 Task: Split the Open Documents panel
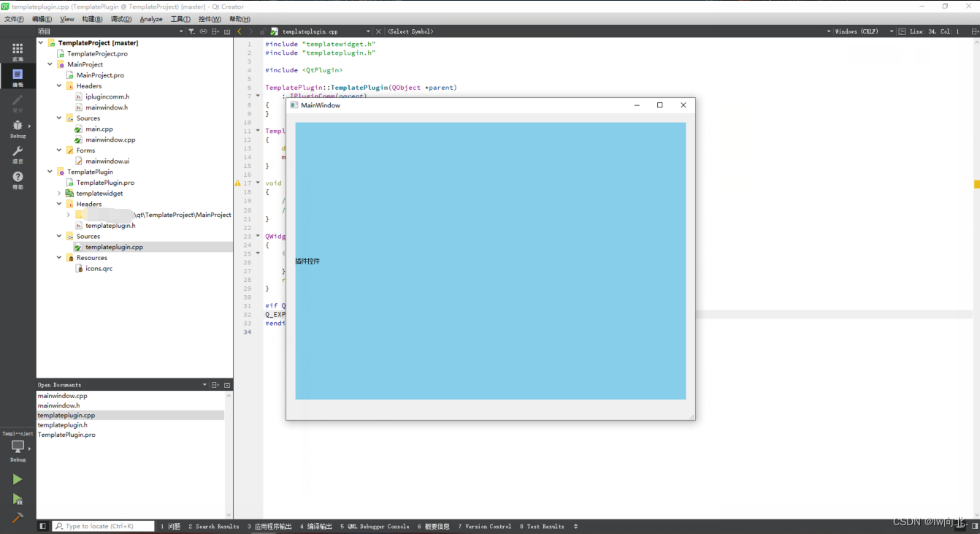tap(215, 385)
